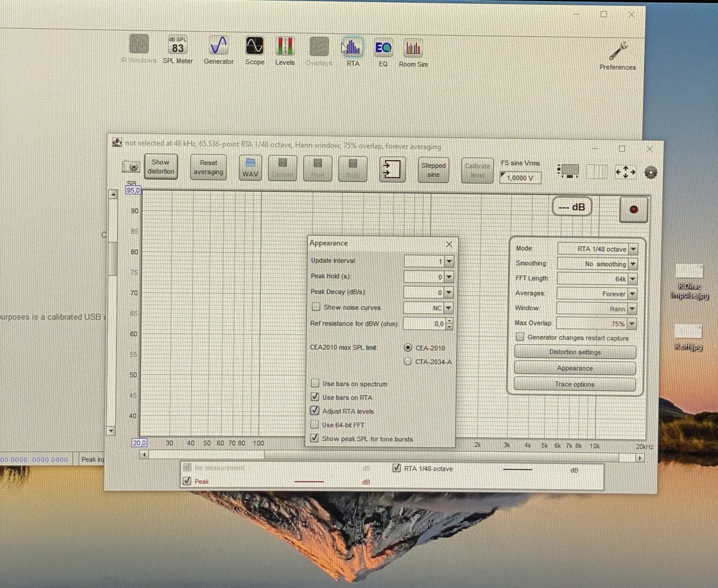
Task: Expand the Mode RTA 1/48 octave dropdown
Action: click(633, 249)
